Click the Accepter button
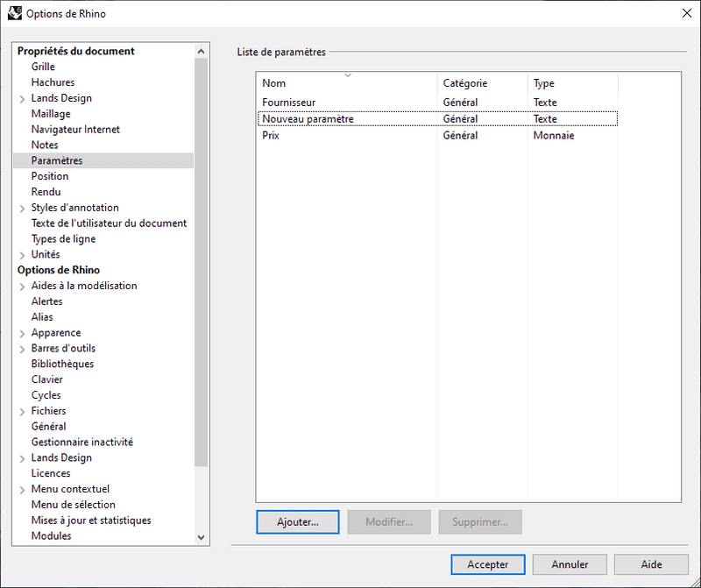Screen dimensions: 701x588 tap(487, 564)
